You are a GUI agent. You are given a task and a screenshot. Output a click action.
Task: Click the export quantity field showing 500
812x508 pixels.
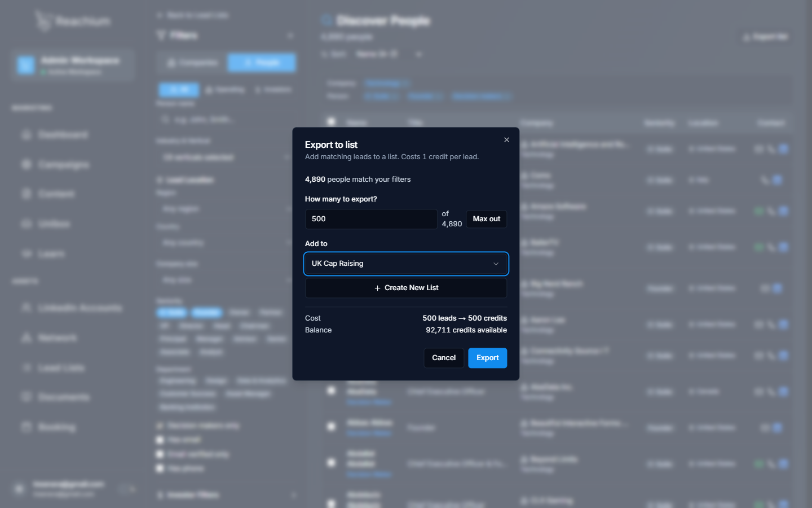coord(371,219)
